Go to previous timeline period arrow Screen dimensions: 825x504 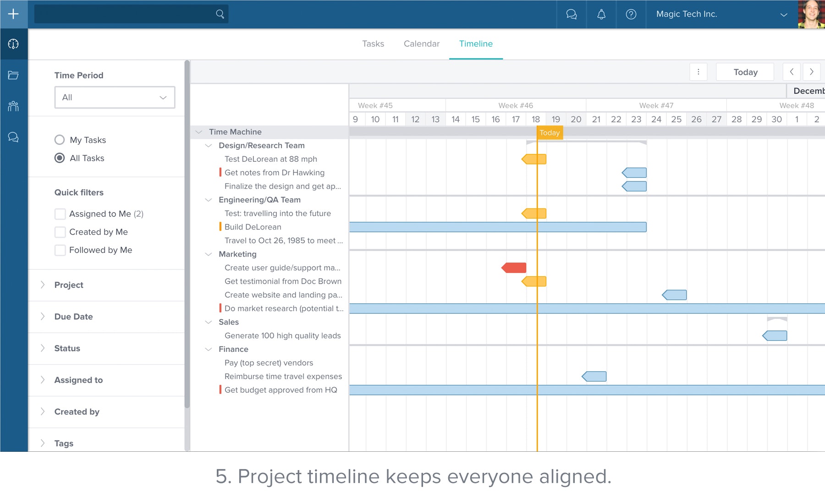click(x=792, y=72)
